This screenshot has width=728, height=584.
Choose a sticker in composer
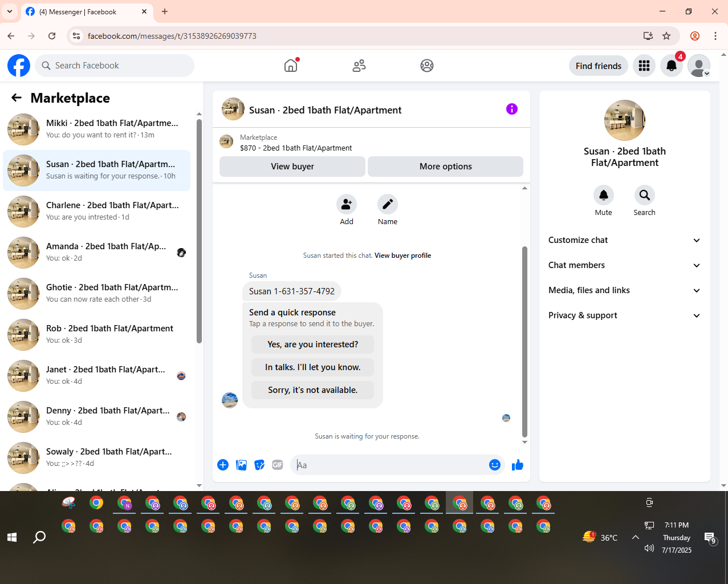(259, 465)
